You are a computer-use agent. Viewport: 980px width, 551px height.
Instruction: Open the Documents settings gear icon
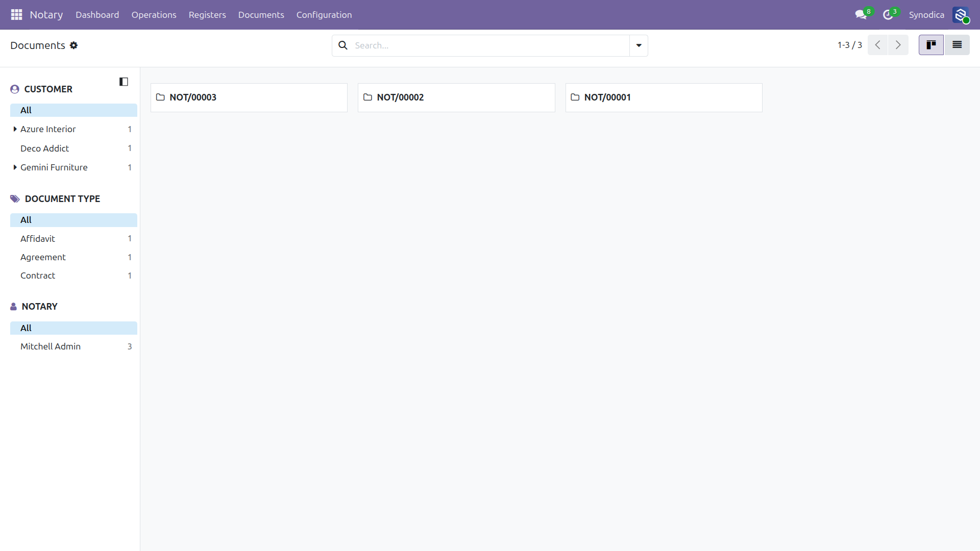click(74, 45)
